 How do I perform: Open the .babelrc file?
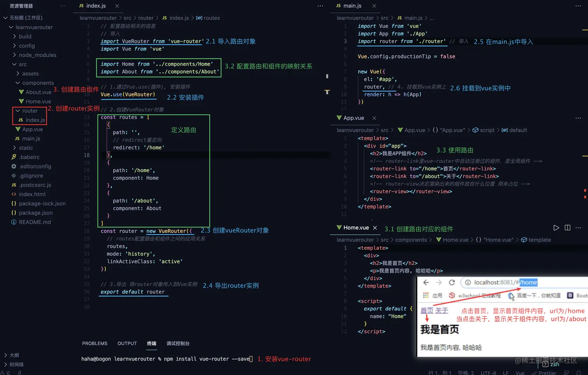(x=26, y=157)
